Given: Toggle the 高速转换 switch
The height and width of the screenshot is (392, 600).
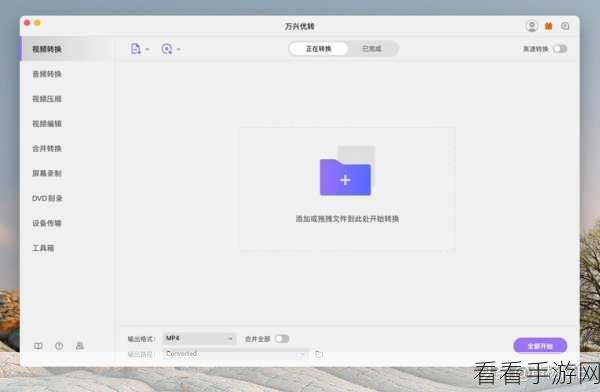Looking at the screenshot, I should [560, 49].
